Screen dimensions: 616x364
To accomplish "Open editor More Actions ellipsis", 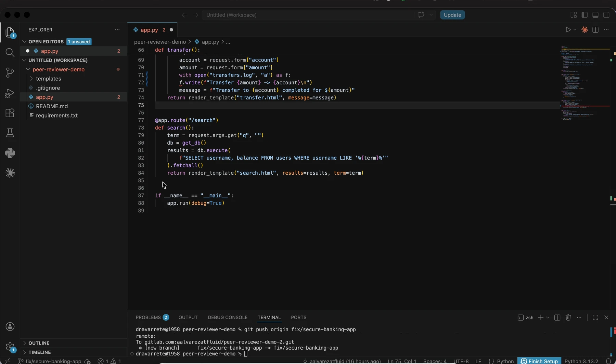I will (x=606, y=30).
